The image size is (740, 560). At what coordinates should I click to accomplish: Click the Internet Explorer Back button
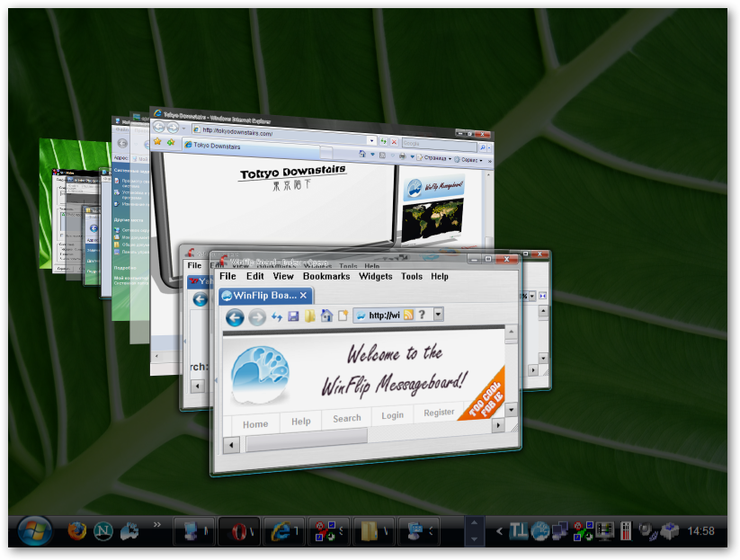pyautogui.click(x=159, y=127)
